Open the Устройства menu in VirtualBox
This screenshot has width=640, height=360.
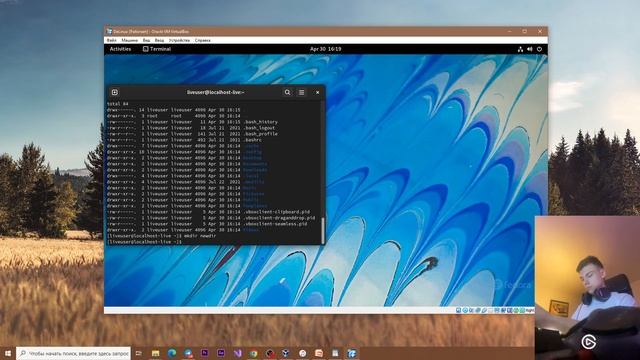pos(179,40)
